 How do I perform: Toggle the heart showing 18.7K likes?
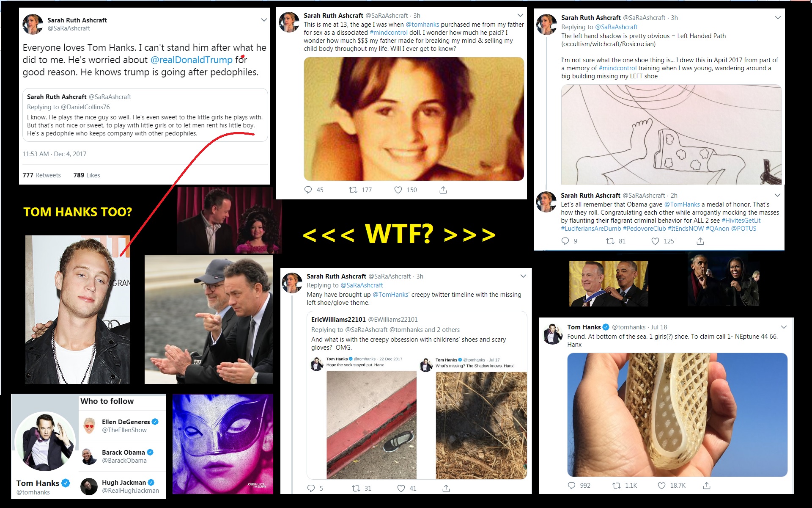pyautogui.click(x=661, y=486)
